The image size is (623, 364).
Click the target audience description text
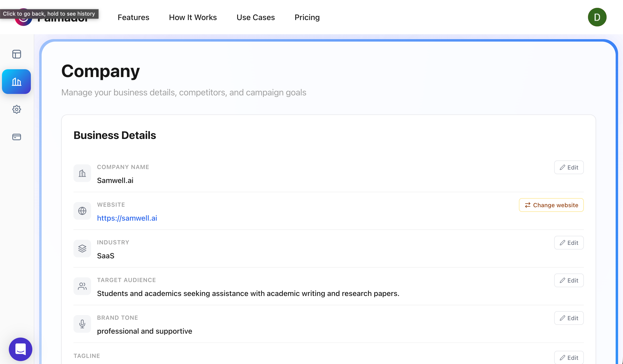[x=248, y=293]
